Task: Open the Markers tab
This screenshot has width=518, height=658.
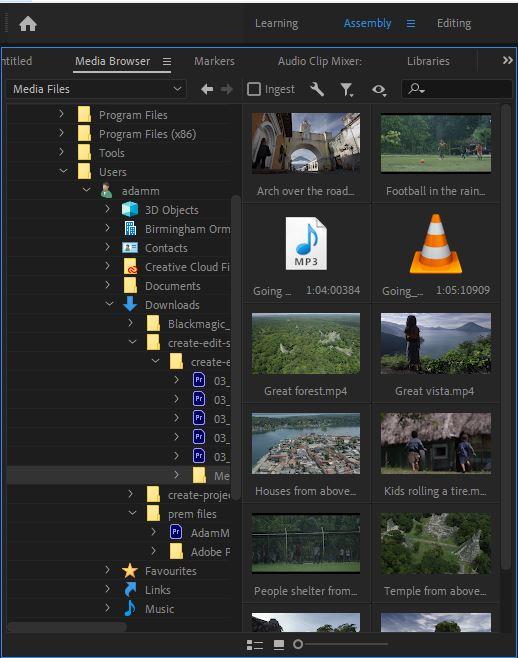Action: [x=214, y=61]
